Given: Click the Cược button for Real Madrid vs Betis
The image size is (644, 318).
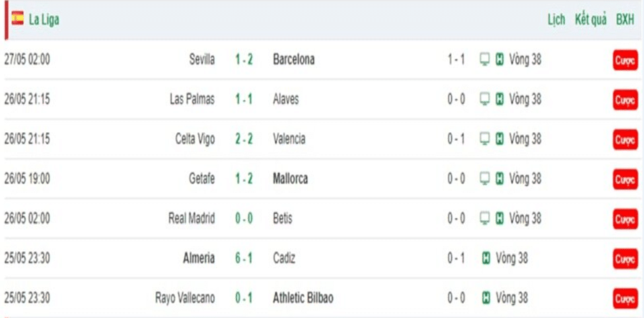Looking at the screenshot, I should coord(626,219).
